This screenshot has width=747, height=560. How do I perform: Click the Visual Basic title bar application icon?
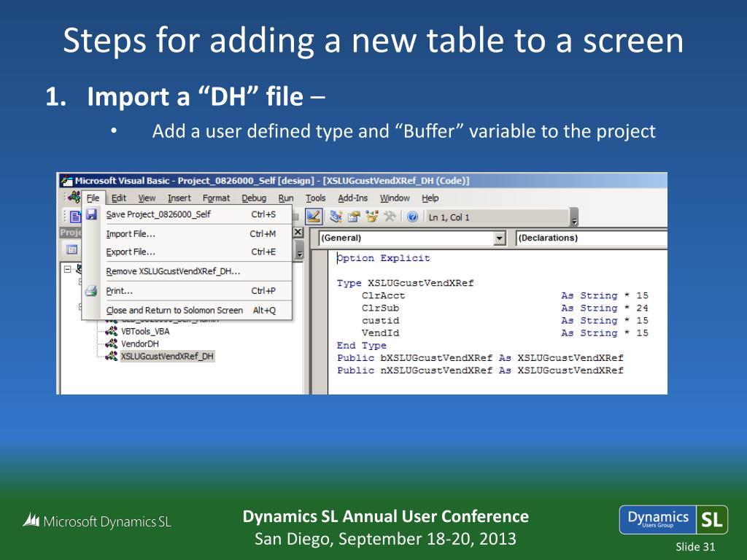pos(66,181)
